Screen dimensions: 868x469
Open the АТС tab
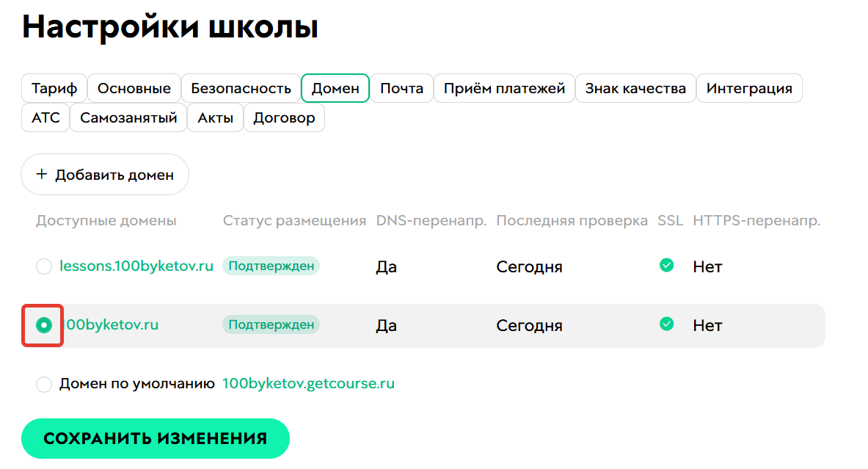[x=45, y=117]
